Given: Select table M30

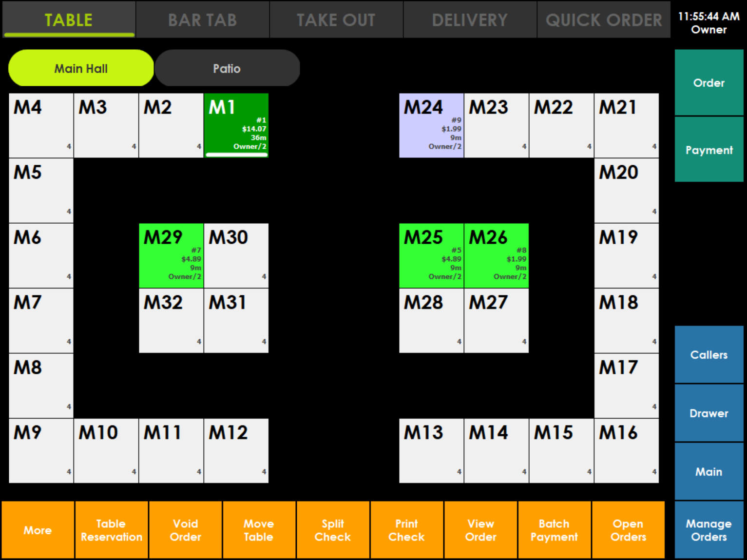Looking at the screenshot, I should coord(236,255).
